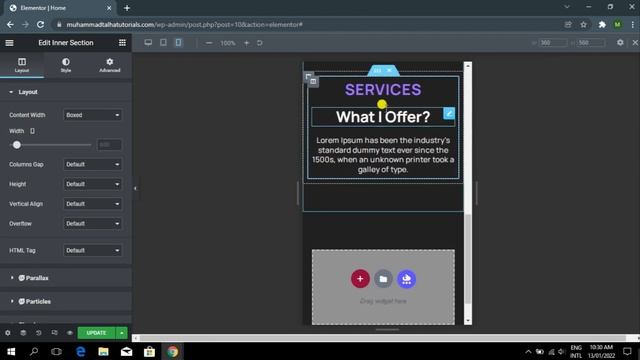Image resolution: width=640 pixels, height=360 pixels.
Task: Add new section with plus button
Action: (360, 279)
